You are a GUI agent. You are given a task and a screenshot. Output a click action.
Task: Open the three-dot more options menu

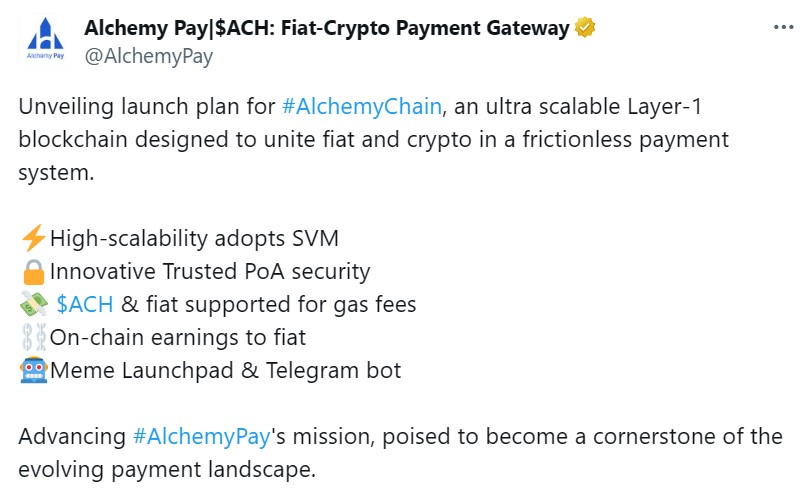(x=783, y=27)
